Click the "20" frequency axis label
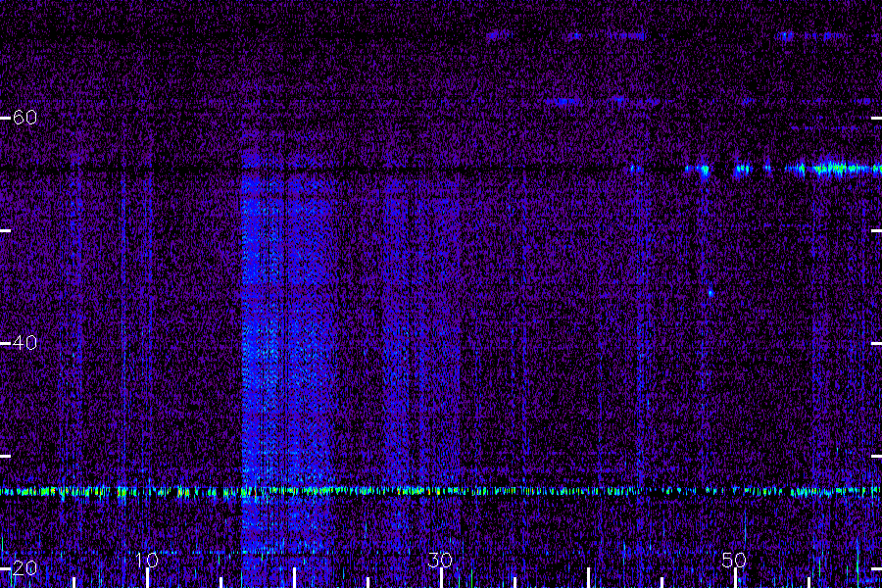 pyautogui.click(x=24, y=568)
